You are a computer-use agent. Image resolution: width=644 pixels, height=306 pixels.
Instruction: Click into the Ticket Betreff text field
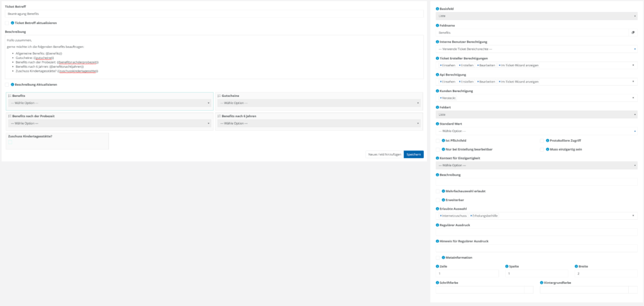pyautogui.click(x=214, y=13)
